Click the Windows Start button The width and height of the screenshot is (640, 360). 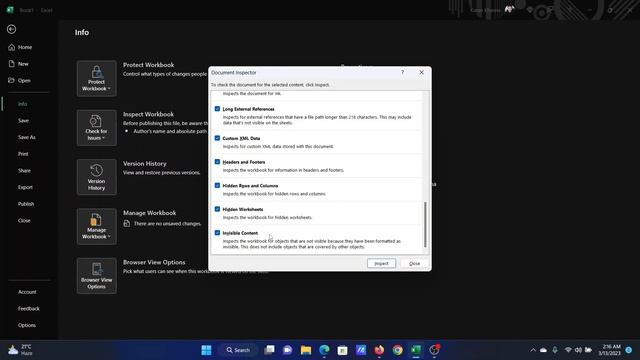coord(207,350)
